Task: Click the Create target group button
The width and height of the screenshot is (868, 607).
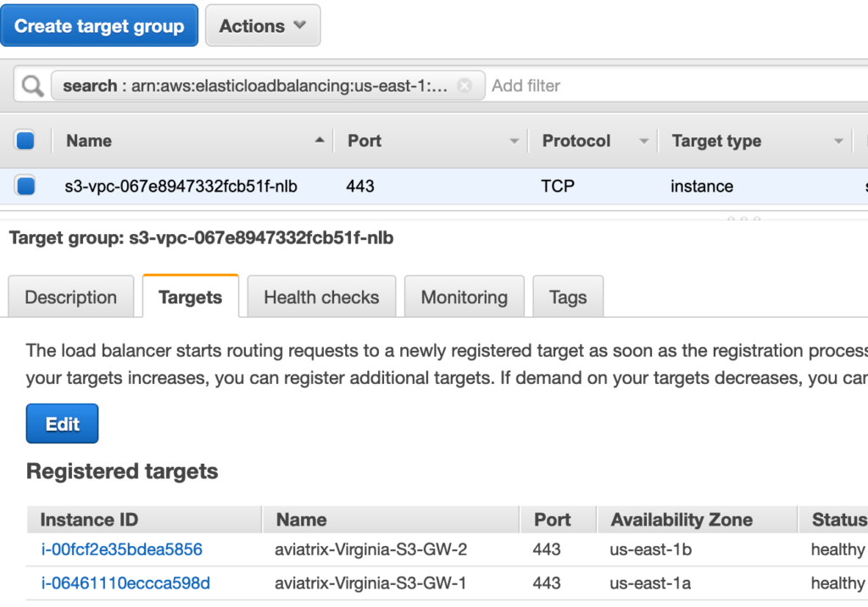Action: click(99, 26)
